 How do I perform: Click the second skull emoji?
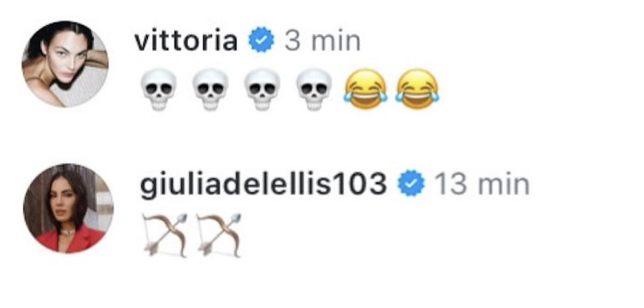[210, 90]
